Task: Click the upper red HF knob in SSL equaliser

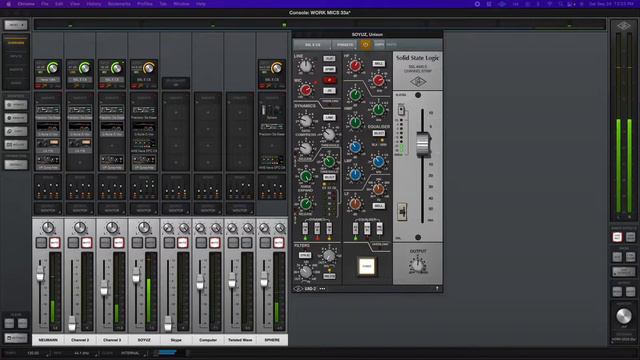Action: click(356, 65)
